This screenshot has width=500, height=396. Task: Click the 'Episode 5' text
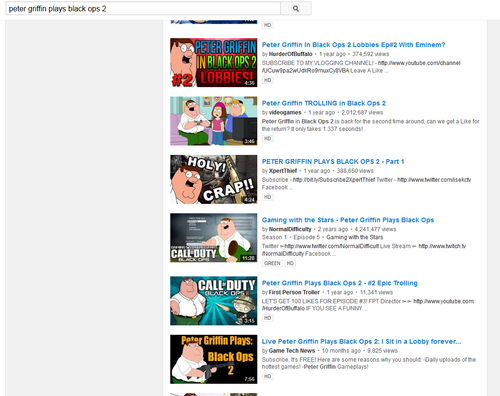pos(306,237)
